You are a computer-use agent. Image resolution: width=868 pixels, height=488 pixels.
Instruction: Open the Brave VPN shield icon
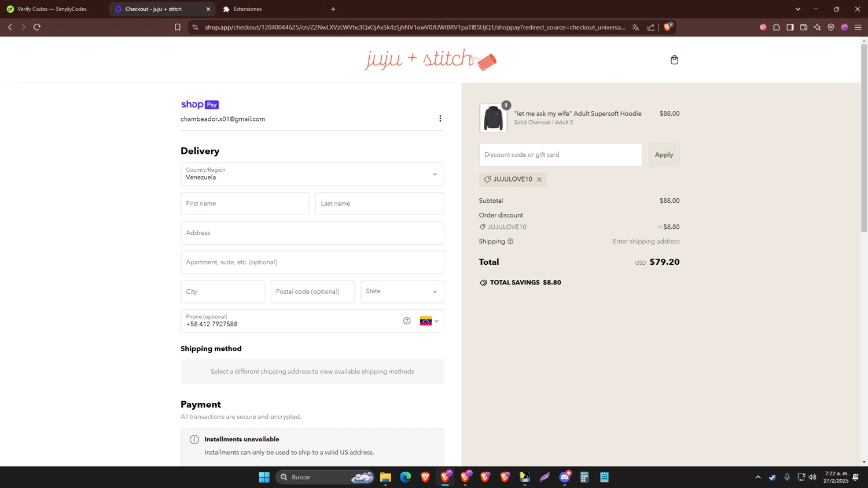[x=831, y=27]
